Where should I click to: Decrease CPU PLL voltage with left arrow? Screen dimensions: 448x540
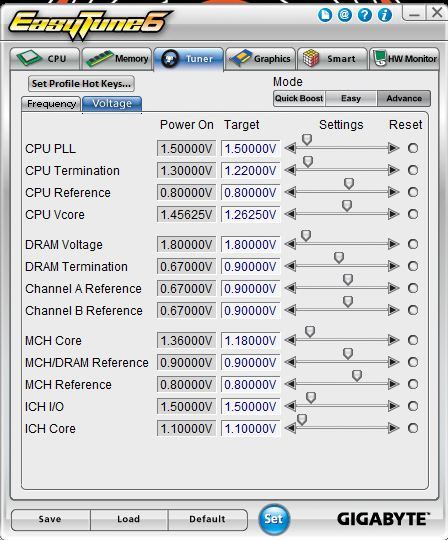point(291,148)
